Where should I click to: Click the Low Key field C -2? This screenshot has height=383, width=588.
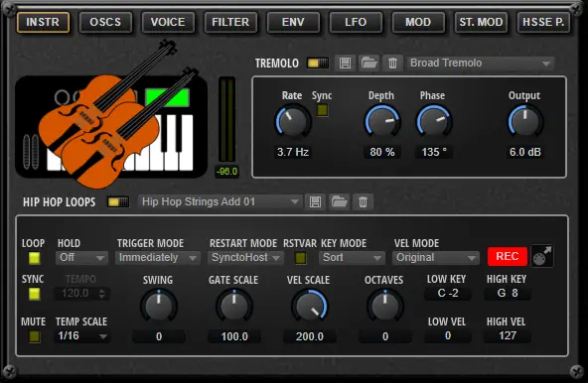pyautogui.click(x=447, y=293)
